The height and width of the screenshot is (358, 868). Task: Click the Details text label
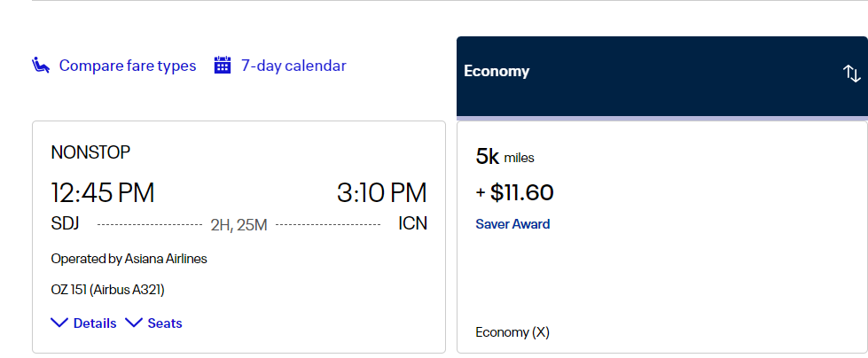pyautogui.click(x=95, y=323)
